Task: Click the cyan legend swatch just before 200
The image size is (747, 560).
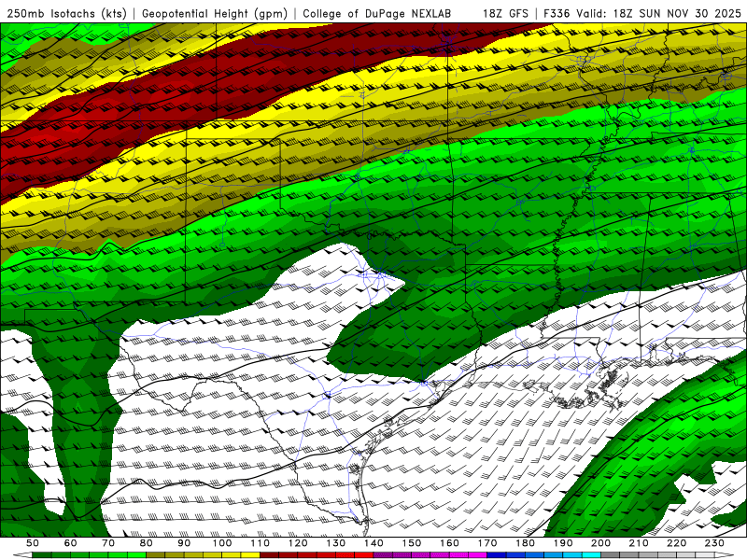Action: pyautogui.click(x=591, y=554)
